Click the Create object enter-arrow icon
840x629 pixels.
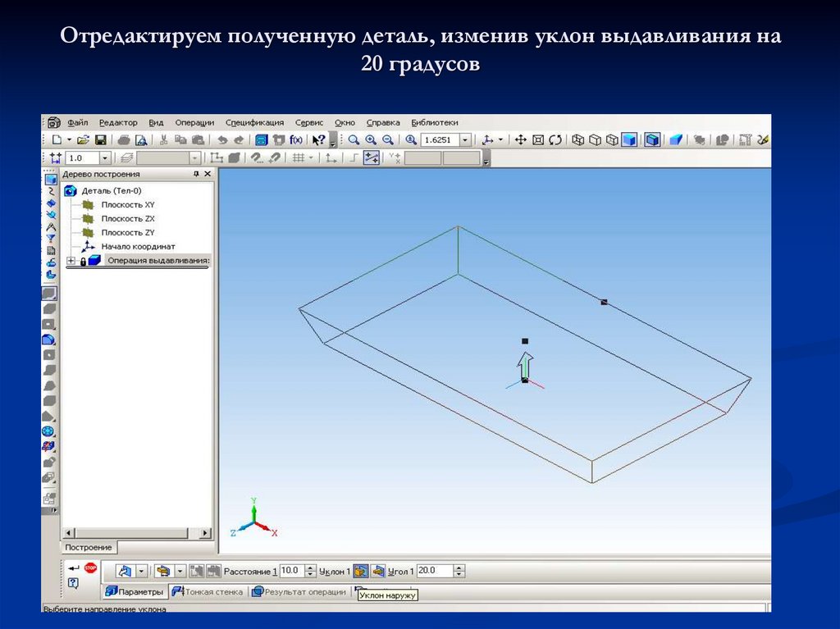coord(73,568)
